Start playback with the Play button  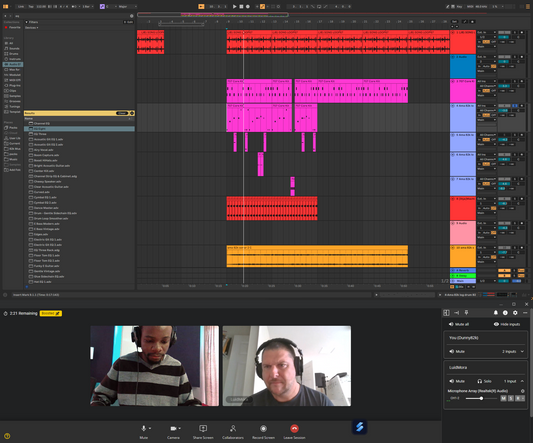click(235, 6)
